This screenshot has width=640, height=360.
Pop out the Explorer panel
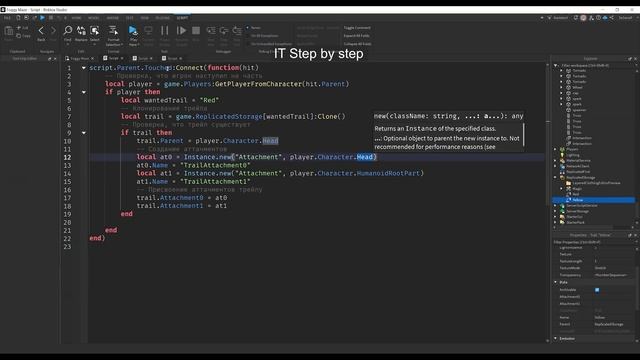click(630, 59)
